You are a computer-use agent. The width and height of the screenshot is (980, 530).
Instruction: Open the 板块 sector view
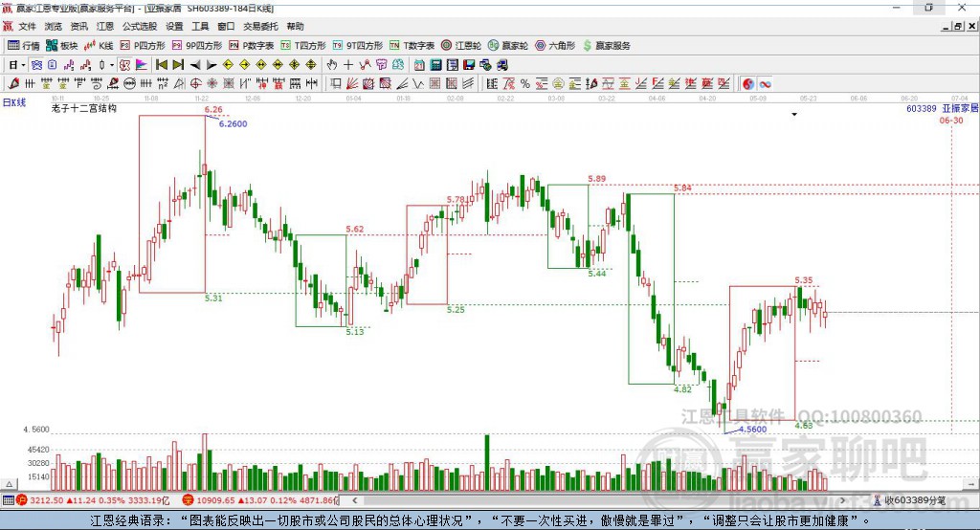(x=61, y=46)
